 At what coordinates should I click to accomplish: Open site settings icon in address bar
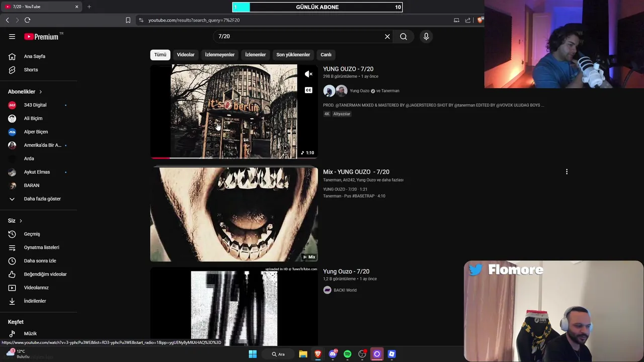click(141, 20)
